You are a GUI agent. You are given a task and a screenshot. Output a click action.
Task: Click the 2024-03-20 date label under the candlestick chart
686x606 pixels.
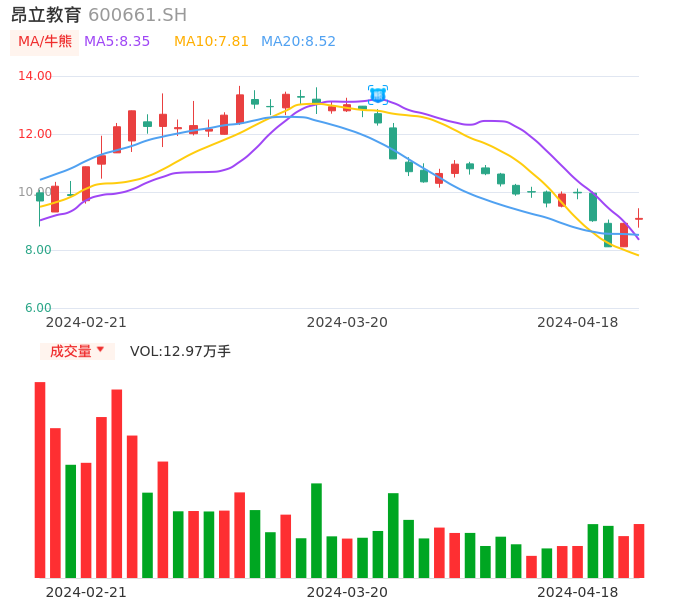[x=347, y=322]
